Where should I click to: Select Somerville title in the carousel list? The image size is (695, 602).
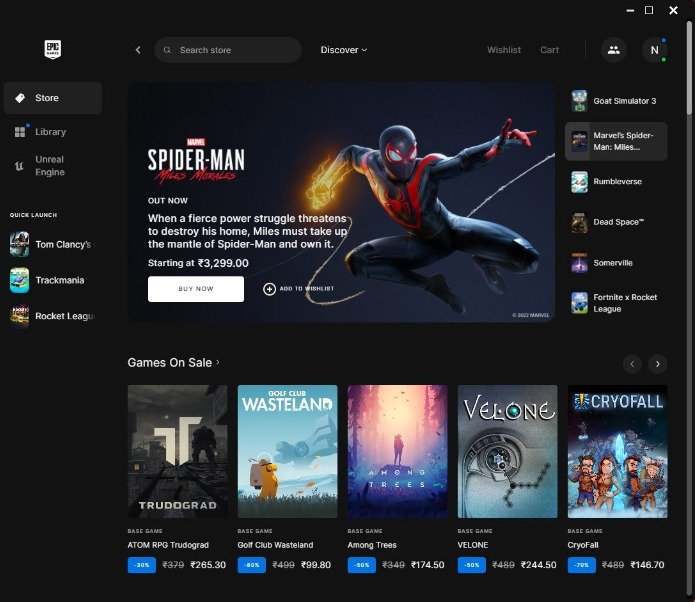click(x=613, y=263)
